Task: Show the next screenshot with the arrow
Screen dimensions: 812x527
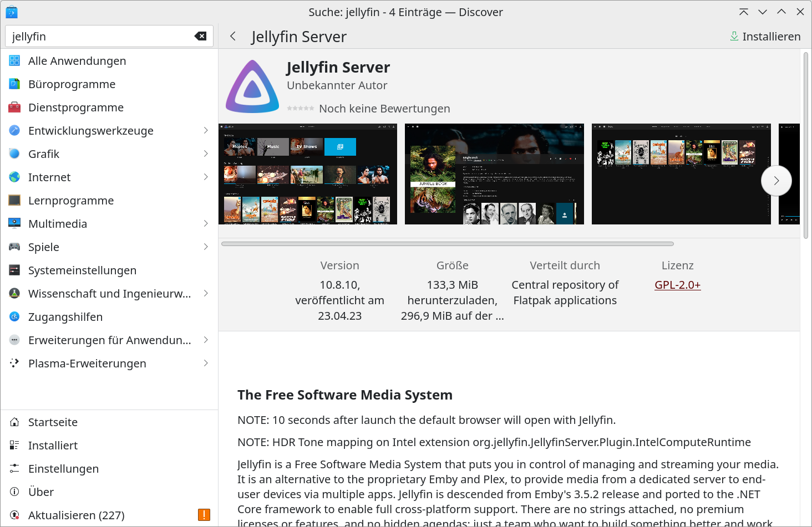Action: tap(777, 181)
